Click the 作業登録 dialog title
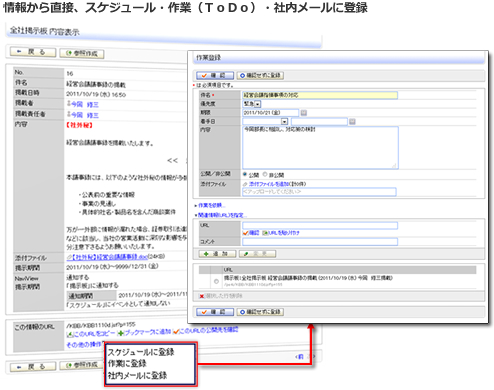The height and width of the screenshot is (390, 494). pos(208,58)
